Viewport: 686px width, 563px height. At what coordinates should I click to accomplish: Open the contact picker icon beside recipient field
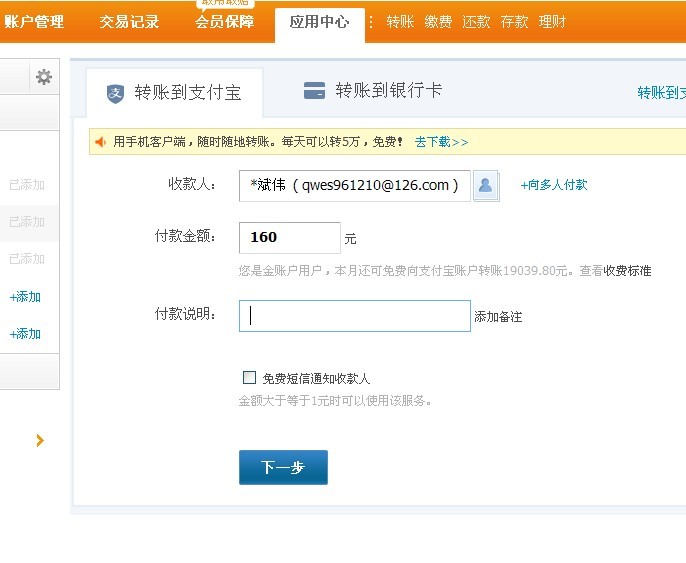(486, 185)
